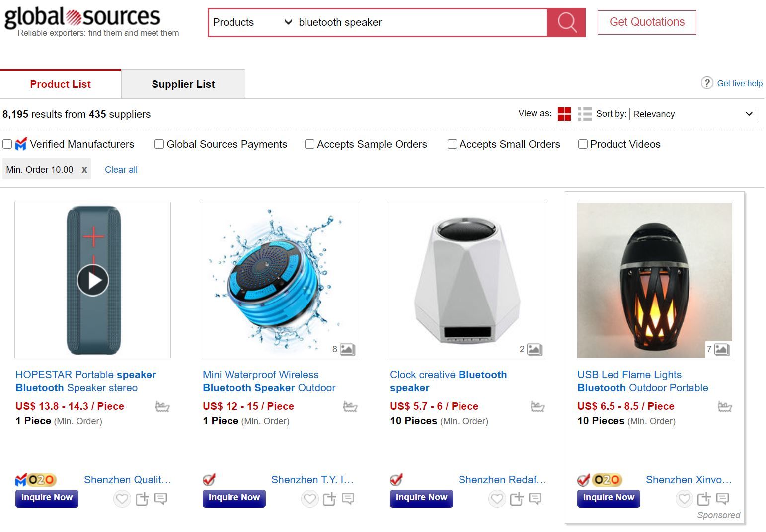Click the Get live help question icon
766x532 pixels.
706,83
